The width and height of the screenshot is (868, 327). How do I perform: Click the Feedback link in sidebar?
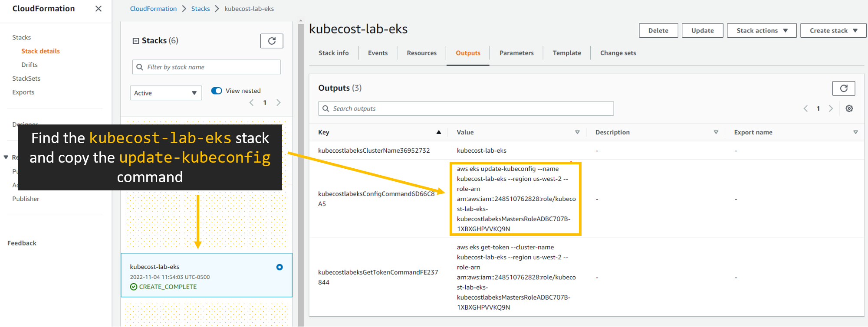tap(22, 243)
